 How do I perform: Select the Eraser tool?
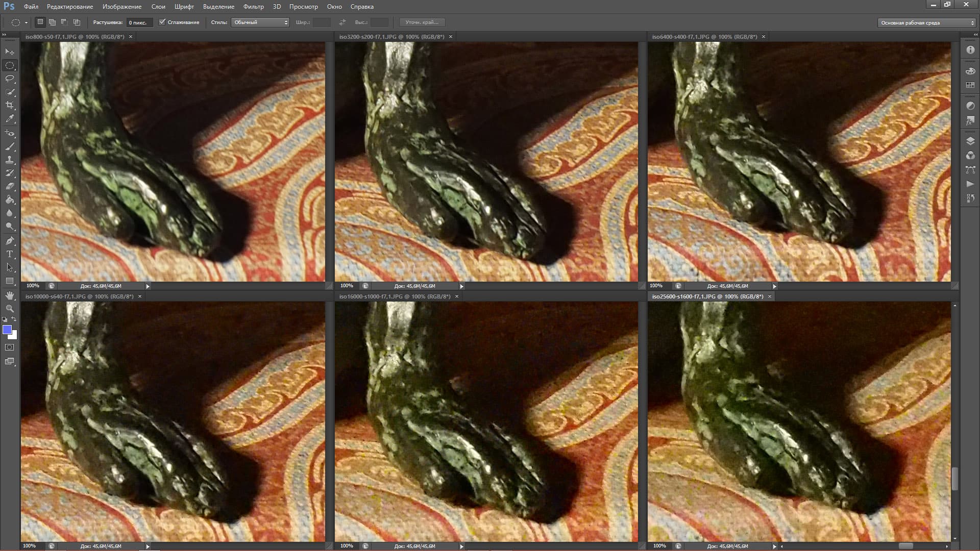coord(10,186)
